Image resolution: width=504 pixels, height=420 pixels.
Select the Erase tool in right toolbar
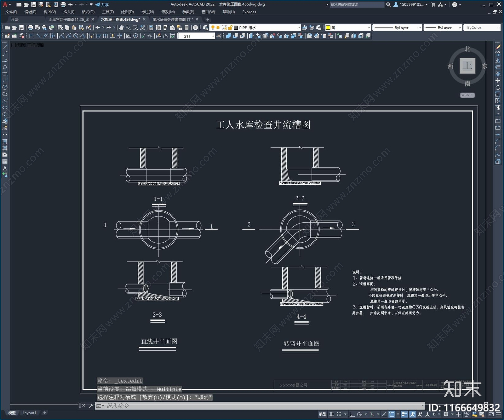[x=498, y=47]
